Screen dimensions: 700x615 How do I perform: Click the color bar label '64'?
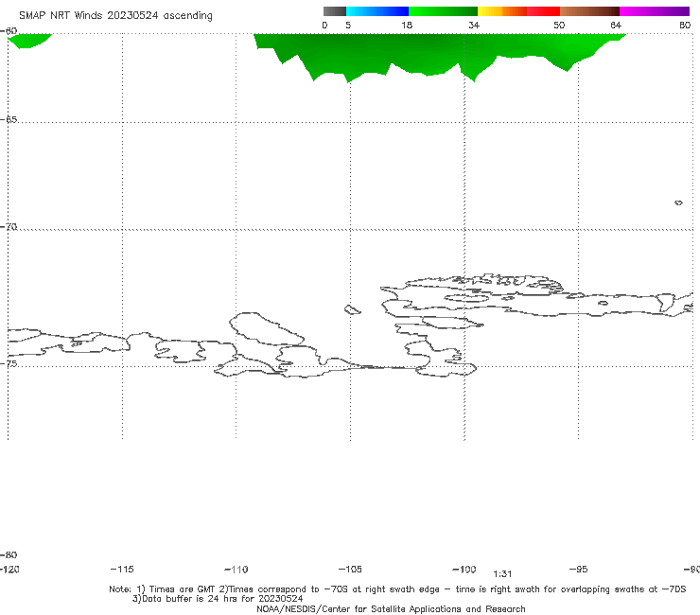[x=616, y=25]
